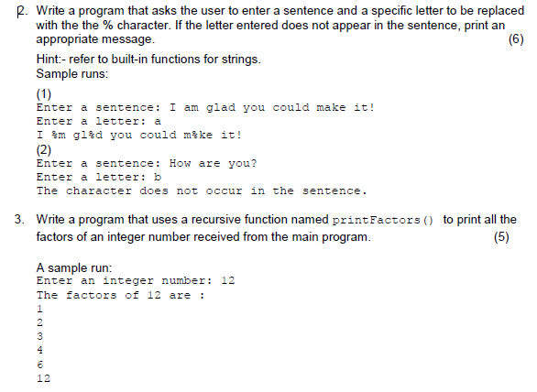Click the 'Enter a letter: a' line

click(99, 121)
